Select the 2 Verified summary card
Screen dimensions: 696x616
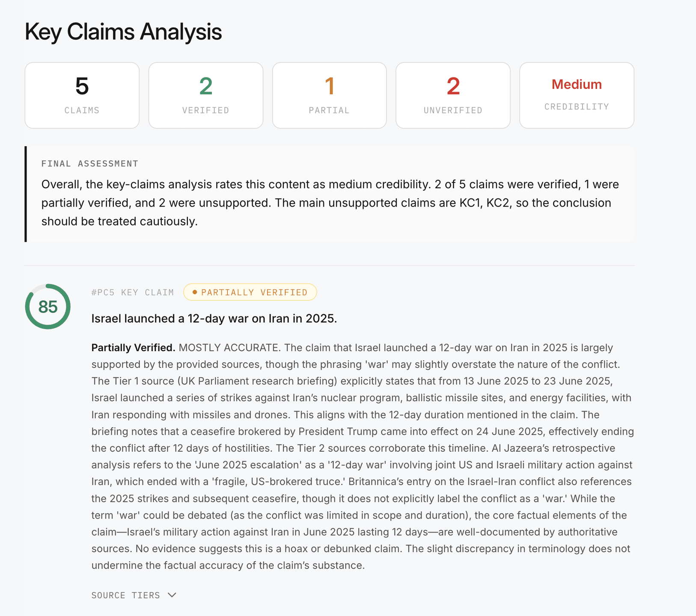(x=206, y=95)
